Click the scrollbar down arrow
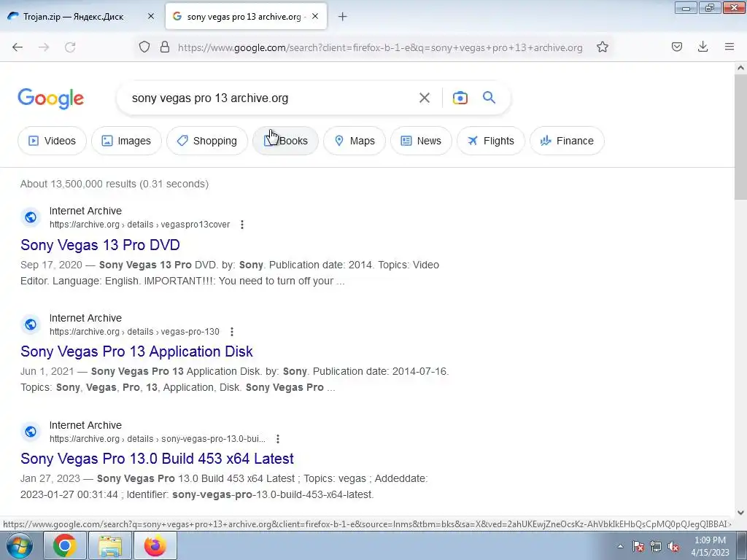The image size is (747, 560). tap(740, 513)
